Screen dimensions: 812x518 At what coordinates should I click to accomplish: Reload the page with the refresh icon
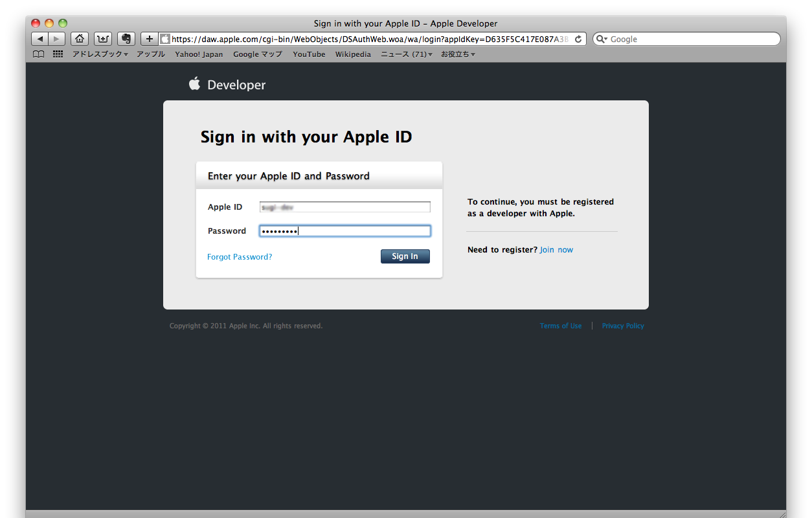(578, 39)
